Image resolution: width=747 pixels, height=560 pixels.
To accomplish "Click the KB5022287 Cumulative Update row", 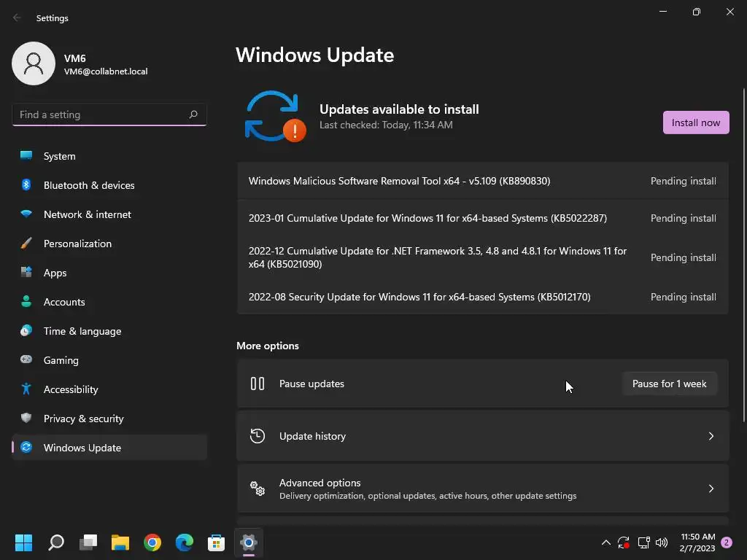I will pyautogui.click(x=483, y=218).
